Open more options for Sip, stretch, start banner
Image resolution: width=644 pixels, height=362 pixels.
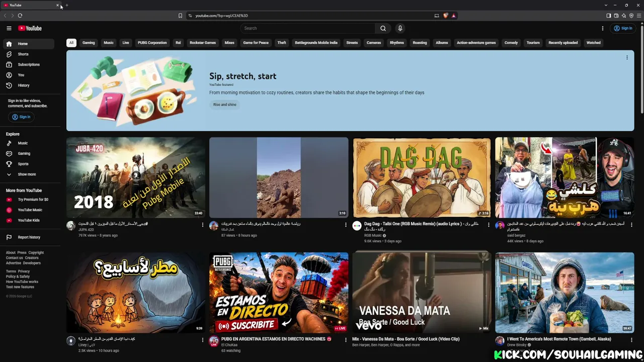point(627,57)
